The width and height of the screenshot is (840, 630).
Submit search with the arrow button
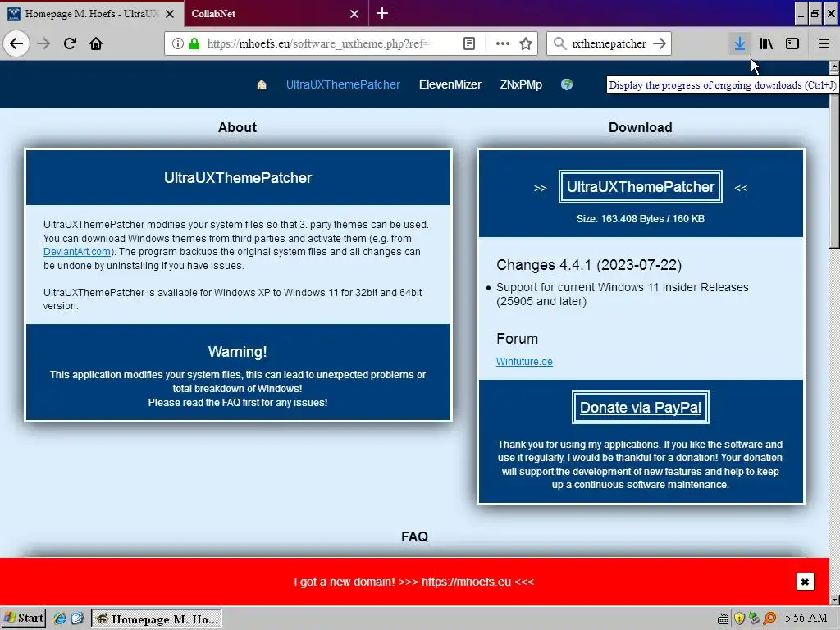[660, 43]
